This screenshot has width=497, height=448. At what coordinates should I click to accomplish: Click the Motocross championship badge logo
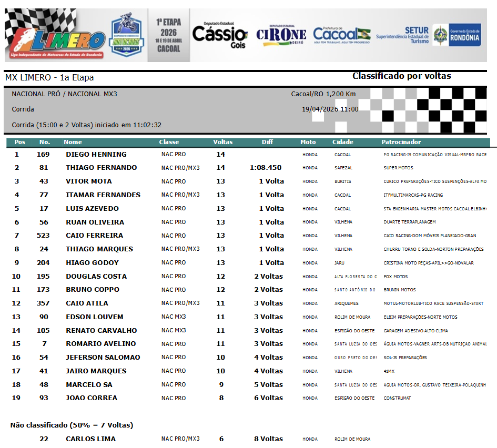point(126,35)
